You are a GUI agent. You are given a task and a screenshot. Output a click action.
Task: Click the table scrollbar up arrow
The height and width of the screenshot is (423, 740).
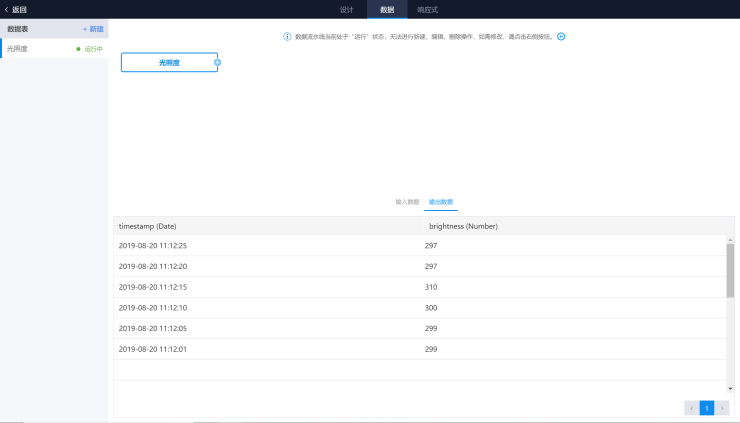pyautogui.click(x=730, y=240)
